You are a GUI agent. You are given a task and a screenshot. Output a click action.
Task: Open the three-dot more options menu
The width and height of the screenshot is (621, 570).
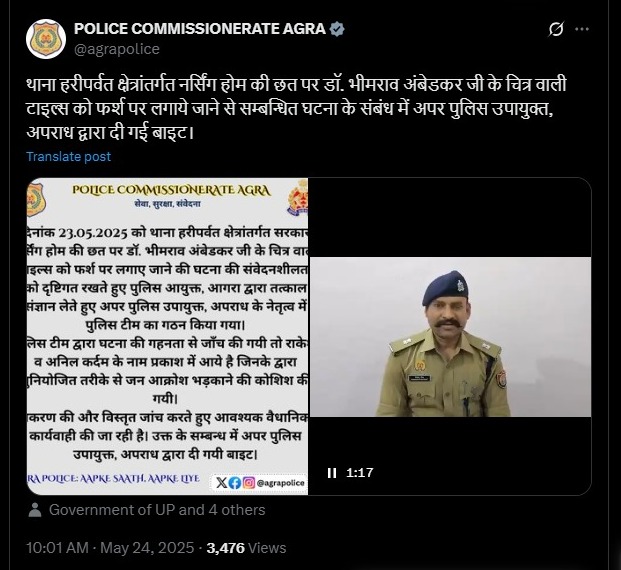(582, 29)
